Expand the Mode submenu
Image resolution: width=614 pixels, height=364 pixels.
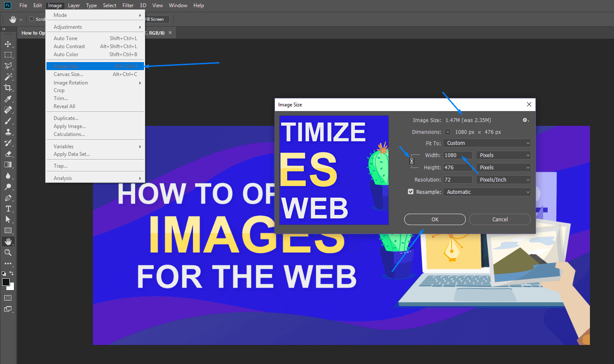(x=95, y=15)
